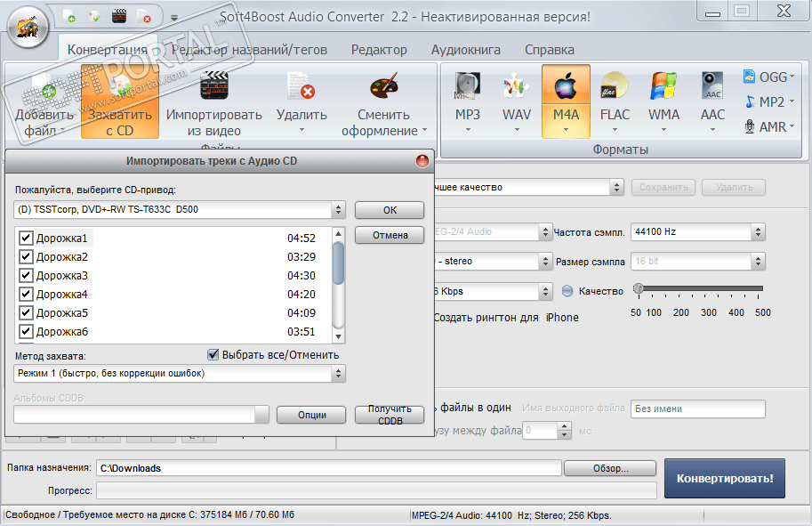Click the track list scroll down arrow
The height and width of the screenshot is (526, 812).
338,336
